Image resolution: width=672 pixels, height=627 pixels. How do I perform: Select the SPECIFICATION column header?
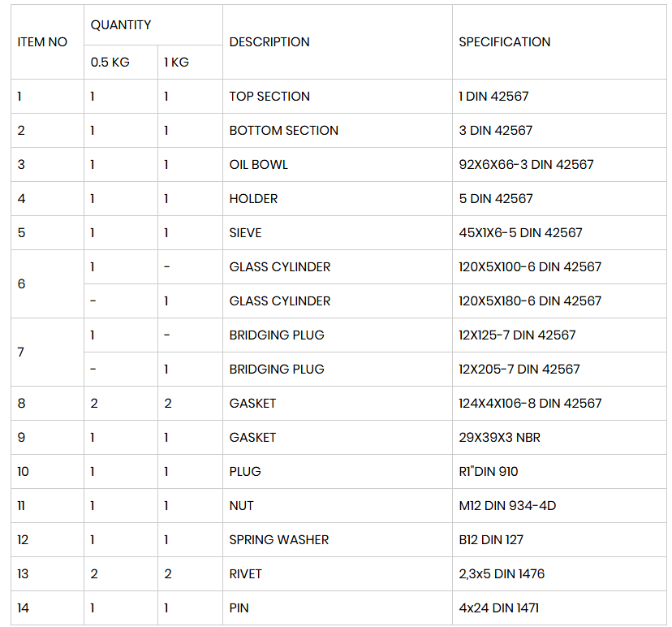pyautogui.click(x=505, y=42)
